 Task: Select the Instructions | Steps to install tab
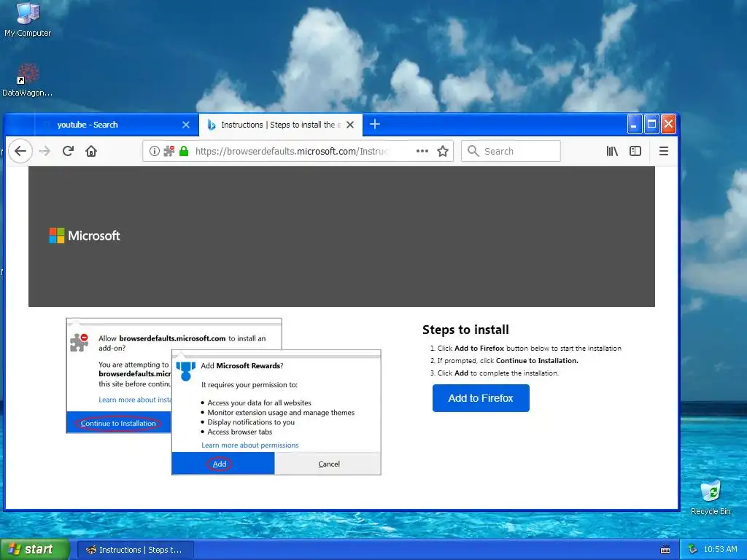[281, 125]
